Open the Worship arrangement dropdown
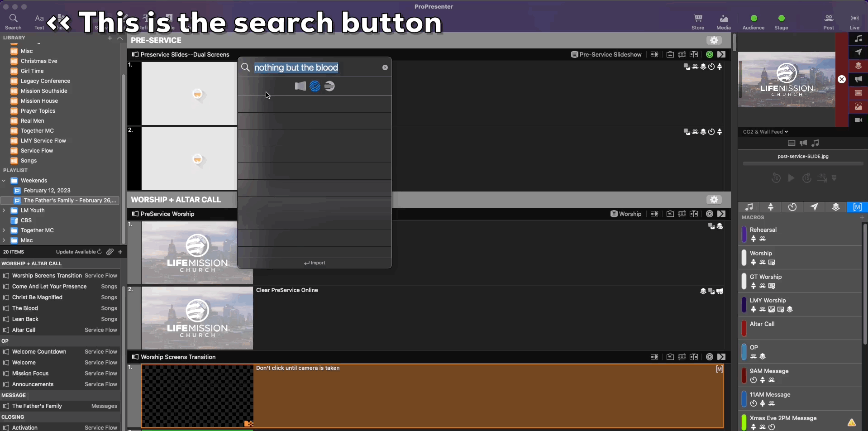 [626, 214]
